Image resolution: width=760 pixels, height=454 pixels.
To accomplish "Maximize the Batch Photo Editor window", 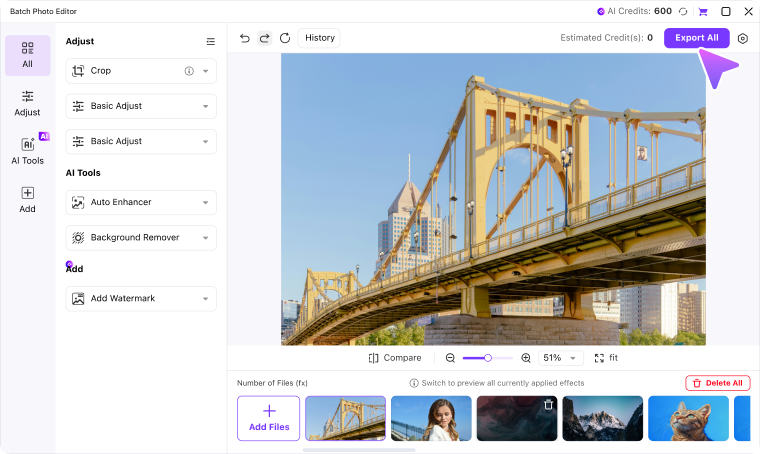I will (726, 11).
